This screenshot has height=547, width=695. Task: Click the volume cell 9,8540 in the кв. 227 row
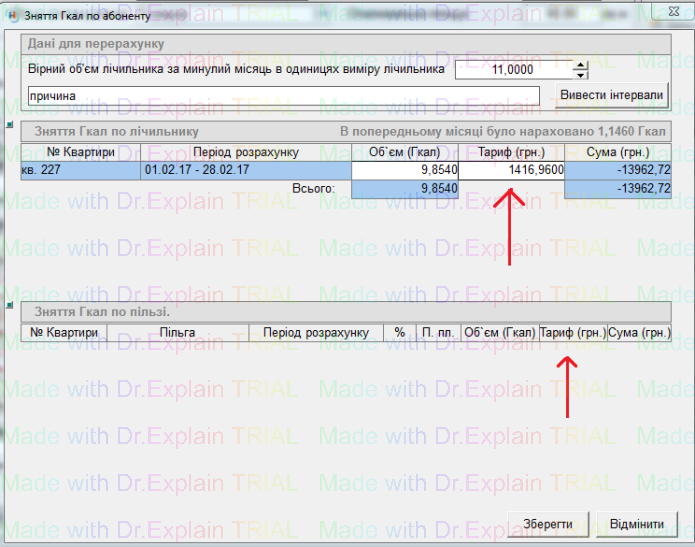click(x=405, y=170)
